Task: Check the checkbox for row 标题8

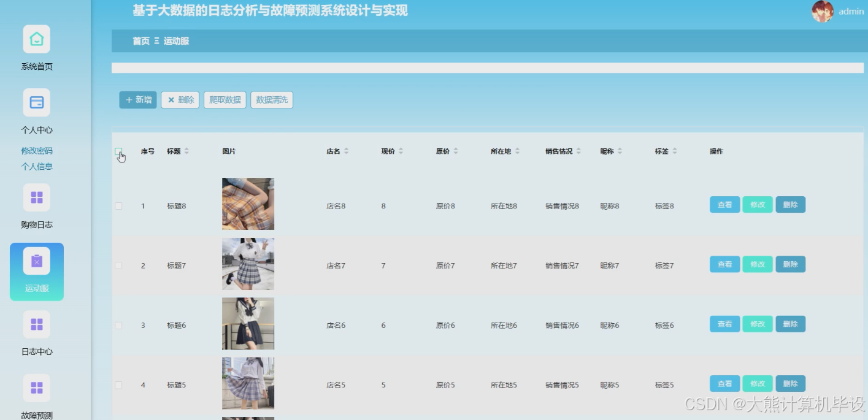Action: 118,206
